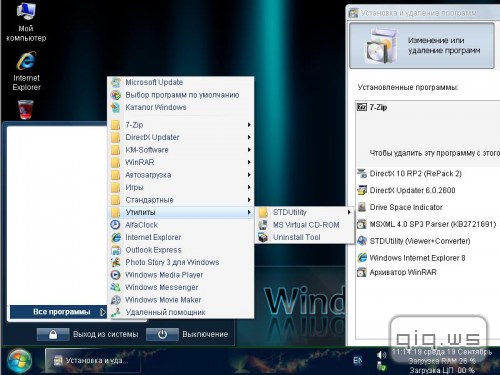500x375 pixels.
Task: Expand the WinRAR folder submenu arrow
Action: click(x=249, y=162)
